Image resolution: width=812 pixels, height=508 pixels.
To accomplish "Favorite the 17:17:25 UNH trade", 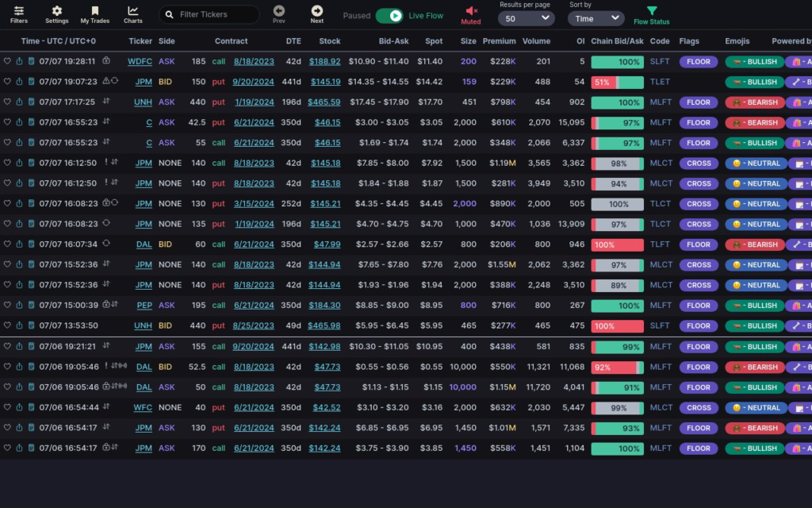I will (7, 102).
